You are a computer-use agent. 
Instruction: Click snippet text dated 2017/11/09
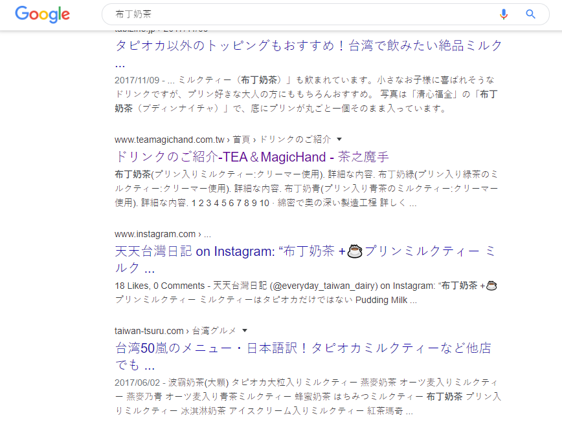tap(306, 94)
